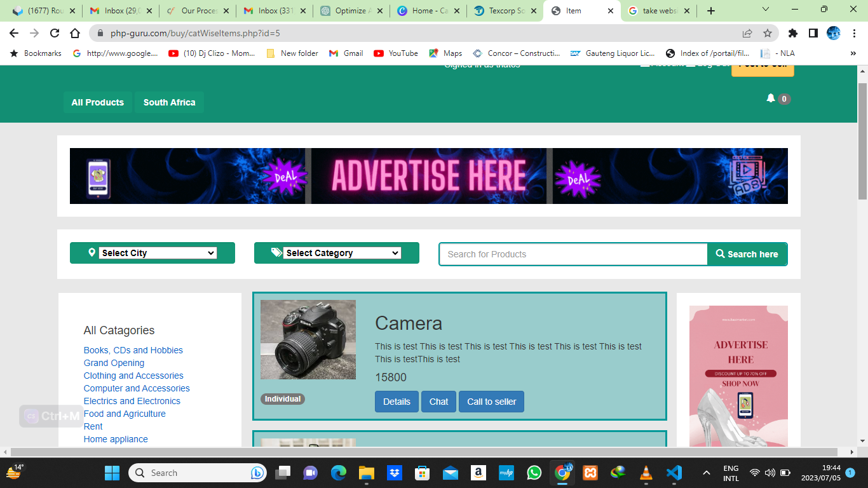This screenshot has width=868, height=488.
Task: Launch Visual Studio Code from the taskbar
Action: pos(674,473)
